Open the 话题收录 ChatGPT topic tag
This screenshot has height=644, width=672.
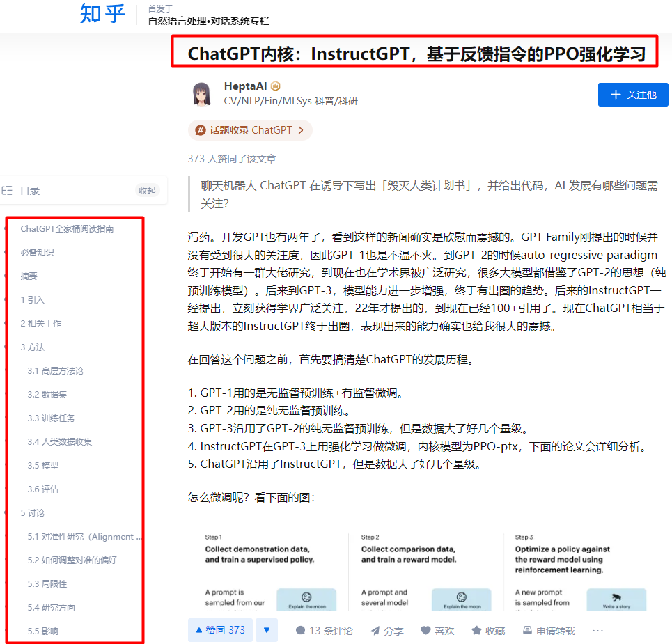coord(250,130)
